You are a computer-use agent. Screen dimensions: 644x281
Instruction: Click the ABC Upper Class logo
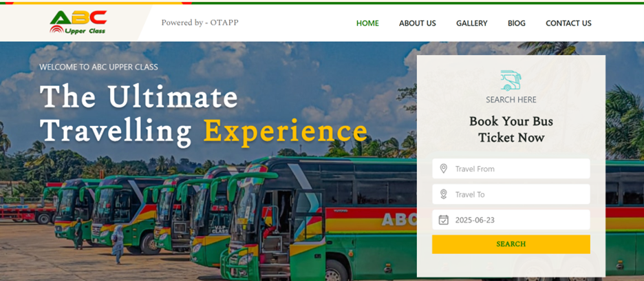(78, 22)
